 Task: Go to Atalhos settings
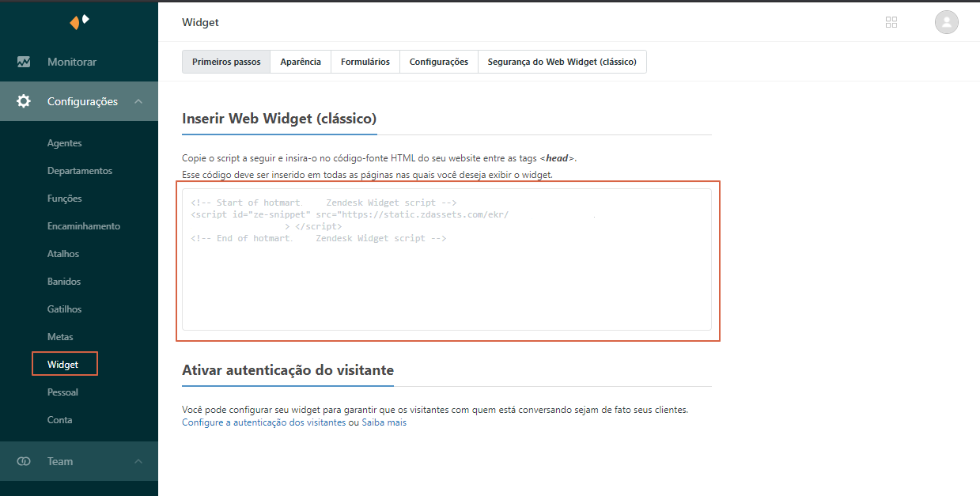point(63,254)
